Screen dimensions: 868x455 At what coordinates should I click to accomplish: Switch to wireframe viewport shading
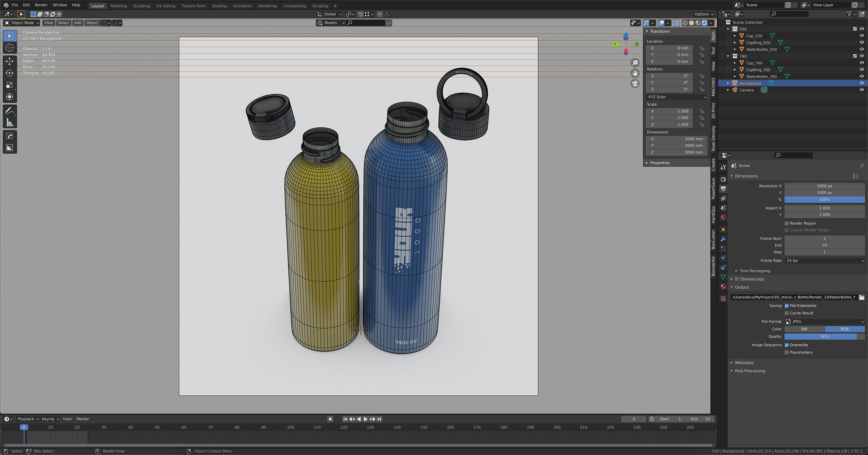(685, 23)
